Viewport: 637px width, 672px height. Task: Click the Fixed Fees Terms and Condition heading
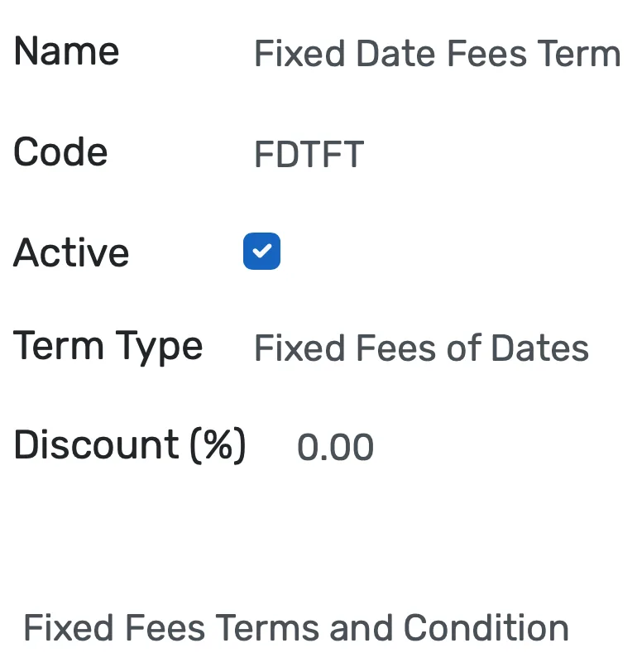coord(296,628)
